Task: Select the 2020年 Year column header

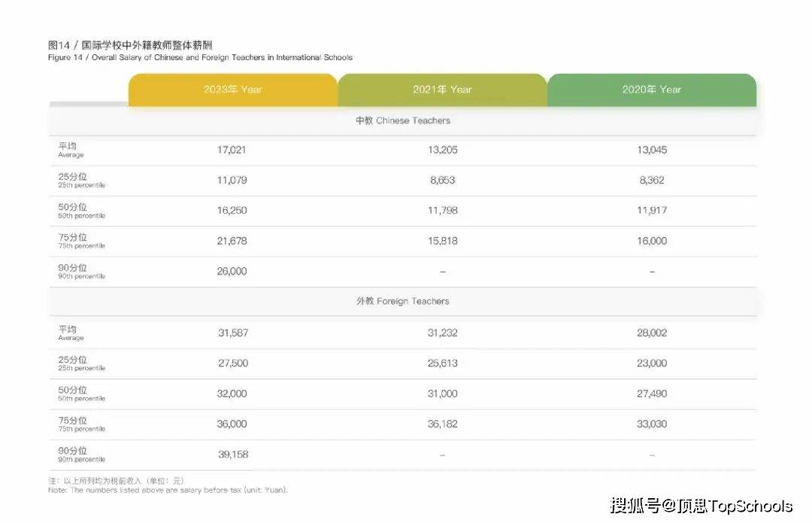Action: 651,90
